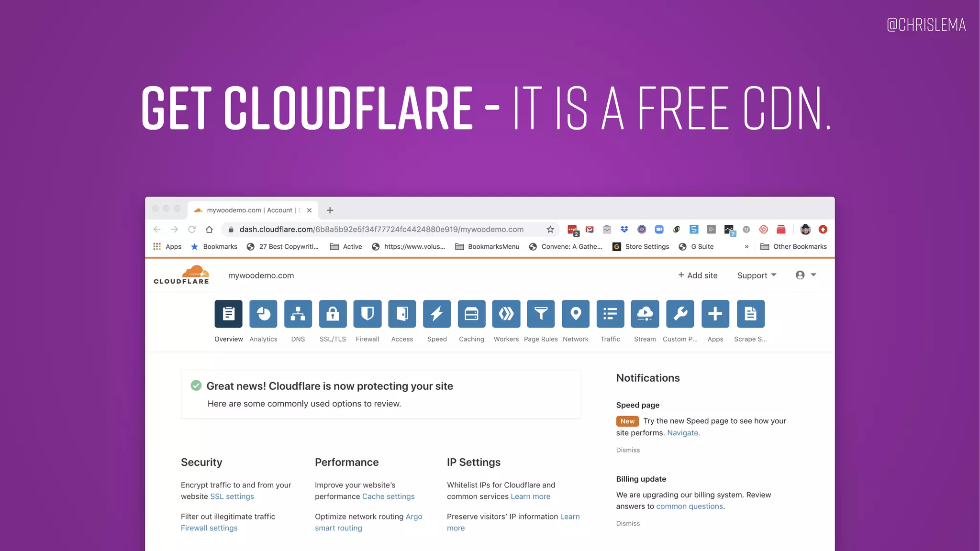This screenshot has width=980, height=551.
Task: Open the Speed lightning bolt icon
Action: pyautogui.click(x=437, y=314)
